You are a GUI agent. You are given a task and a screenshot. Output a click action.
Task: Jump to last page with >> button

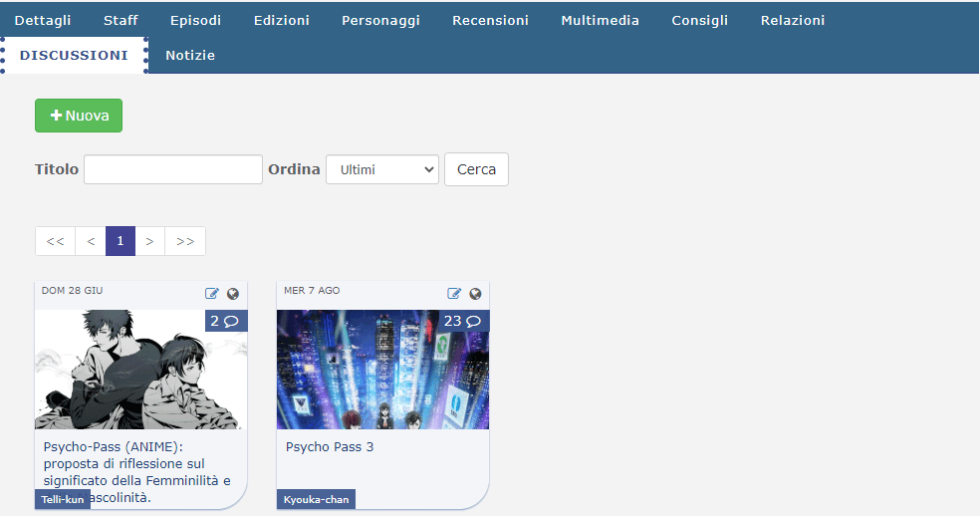click(x=185, y=241)
